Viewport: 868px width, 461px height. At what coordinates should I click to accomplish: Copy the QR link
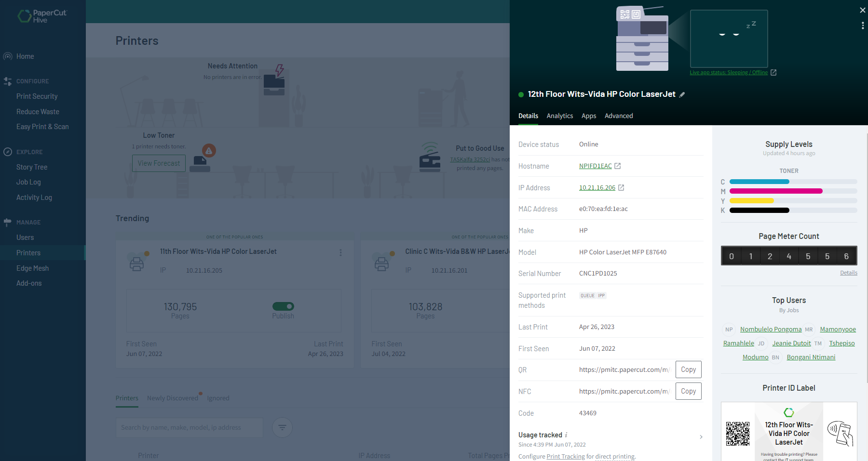688,369
